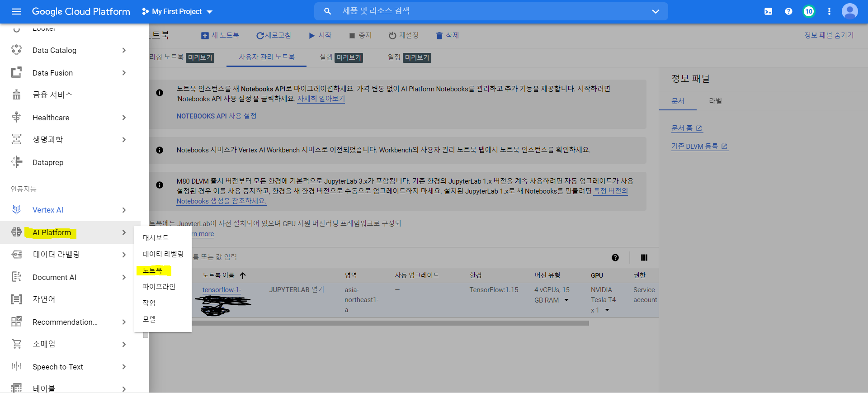This screenshot has height=393, width=868.
Task: Sort by 노트북 이름 arrow
Action: point(243,275)
